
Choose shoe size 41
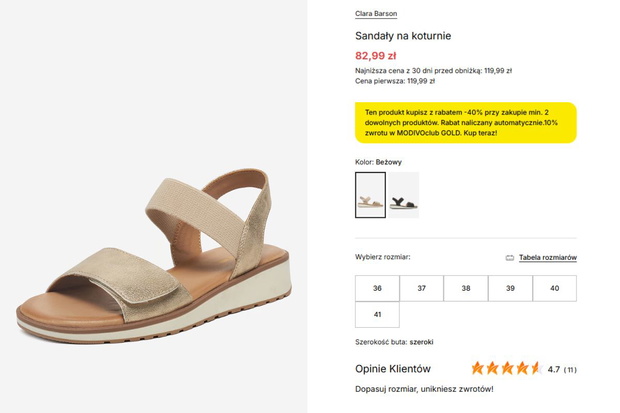click(377, 314)
